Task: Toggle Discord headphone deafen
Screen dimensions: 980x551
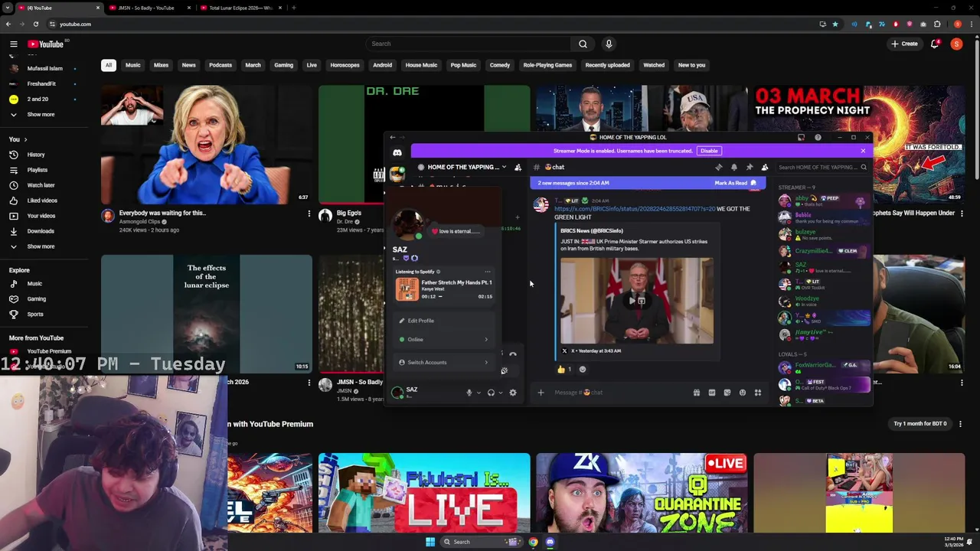Action: click(491, 393)
